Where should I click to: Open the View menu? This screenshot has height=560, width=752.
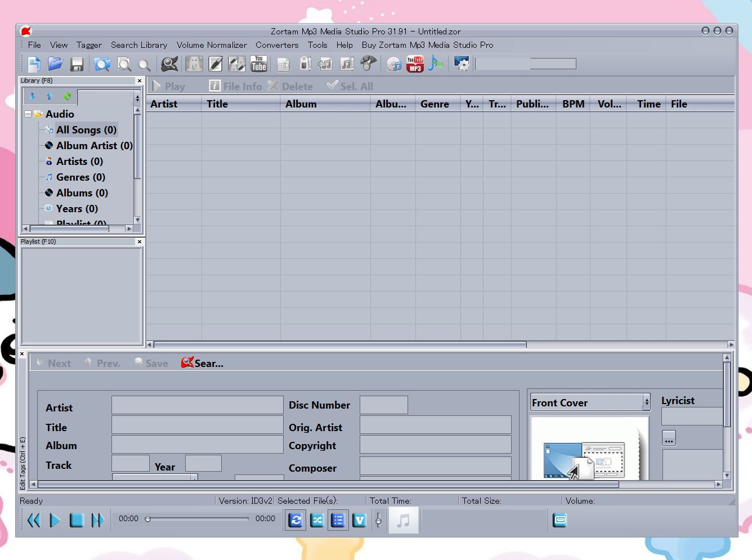tap(59, 45)
